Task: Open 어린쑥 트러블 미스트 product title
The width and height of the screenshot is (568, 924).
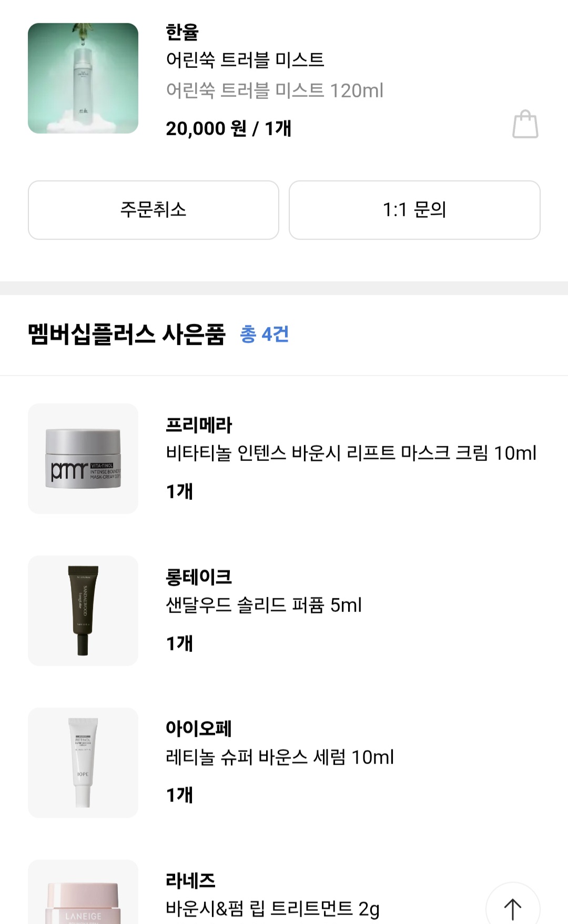Action: 245,60
